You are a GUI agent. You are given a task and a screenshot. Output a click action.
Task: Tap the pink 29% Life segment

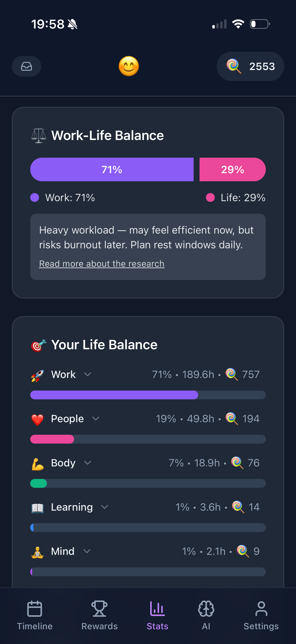point(232,169)
